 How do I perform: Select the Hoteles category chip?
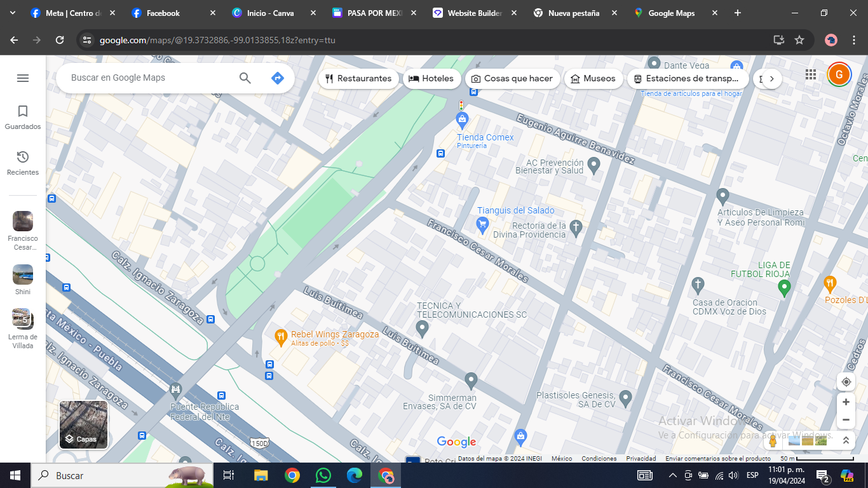click(431, 79)
